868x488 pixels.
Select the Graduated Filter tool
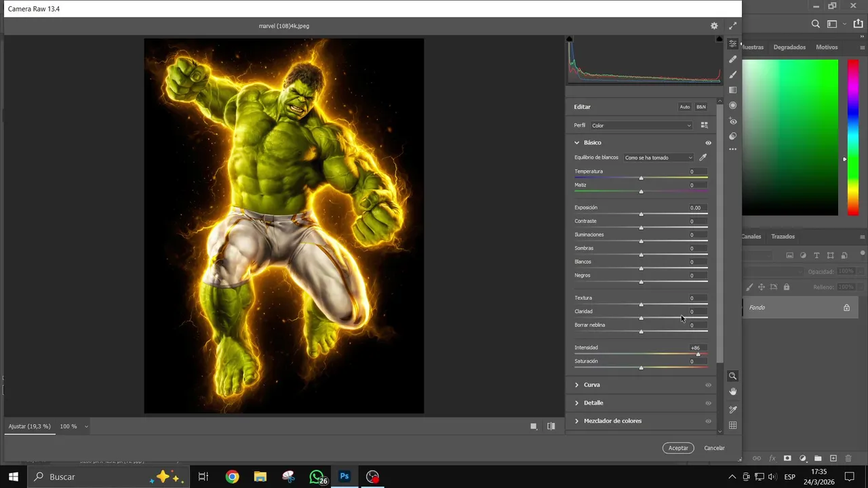pos(732,90)
